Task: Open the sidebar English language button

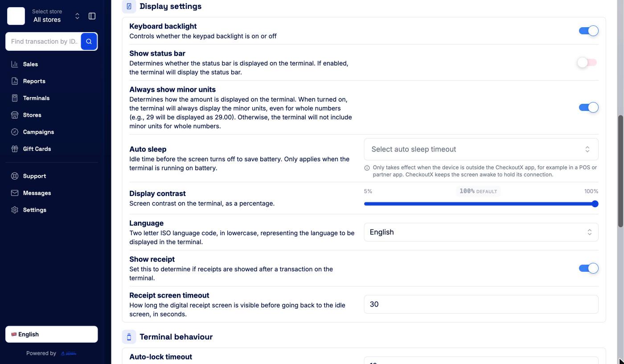Action: click(x=52, y=335)
